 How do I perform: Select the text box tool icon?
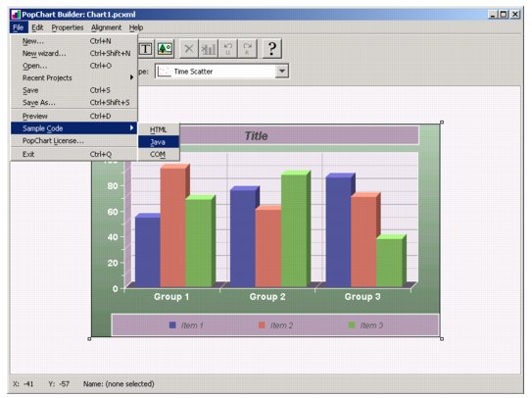[x=146, y=49]
